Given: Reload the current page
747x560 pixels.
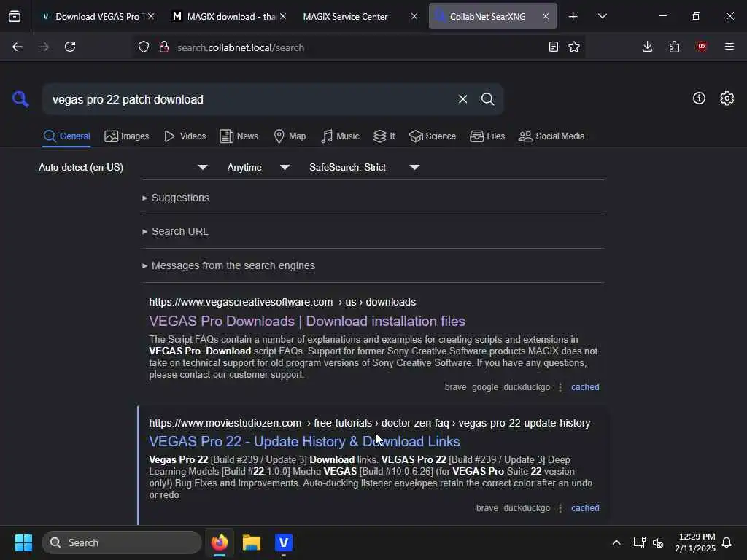Looking at the screenshot, I should [70, 47].
